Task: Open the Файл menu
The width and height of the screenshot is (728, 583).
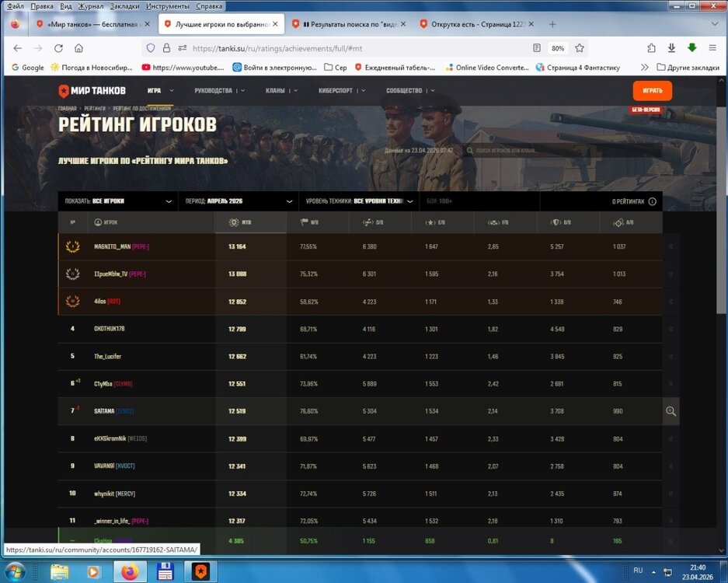Action: tap(16, 6)
